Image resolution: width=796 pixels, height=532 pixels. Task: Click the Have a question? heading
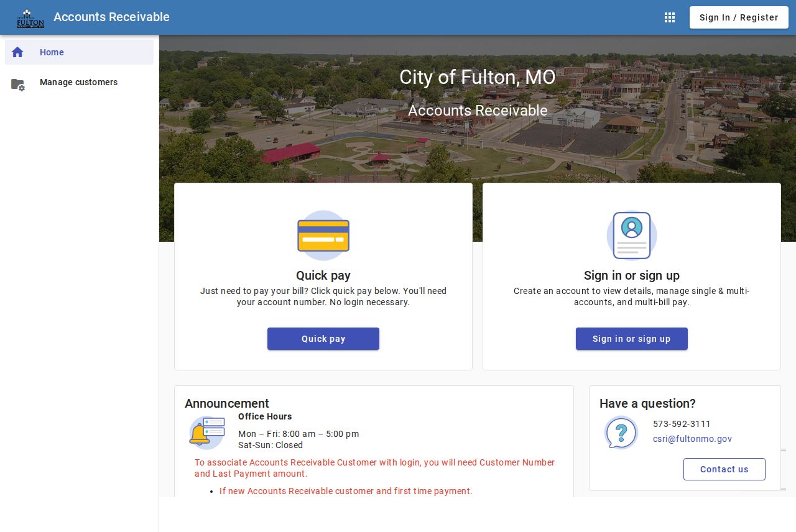tap(647, 403)
